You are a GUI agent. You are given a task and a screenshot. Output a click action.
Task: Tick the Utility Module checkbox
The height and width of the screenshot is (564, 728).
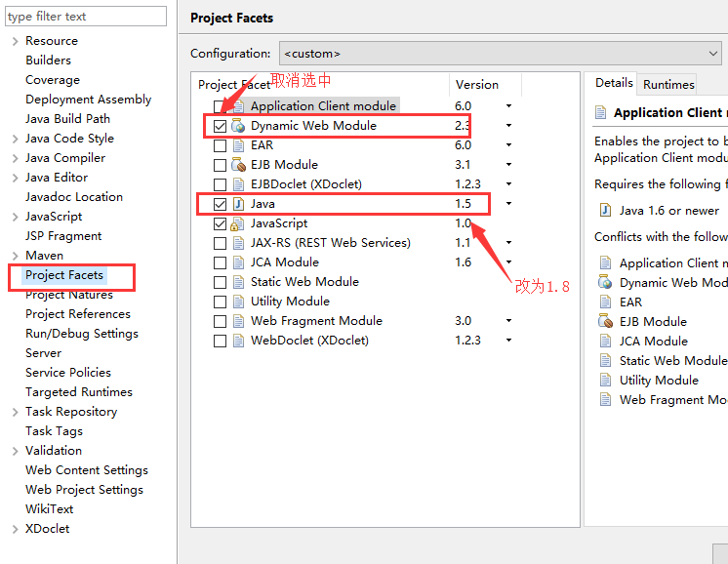pos(220,302)
